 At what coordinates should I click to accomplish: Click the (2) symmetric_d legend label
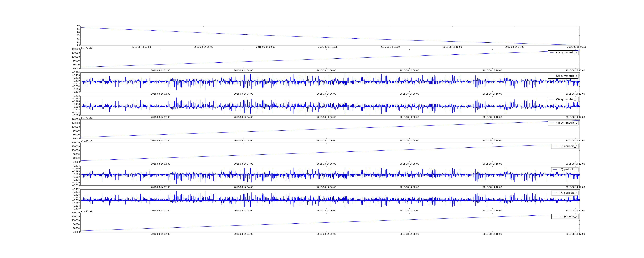(566, 76)
